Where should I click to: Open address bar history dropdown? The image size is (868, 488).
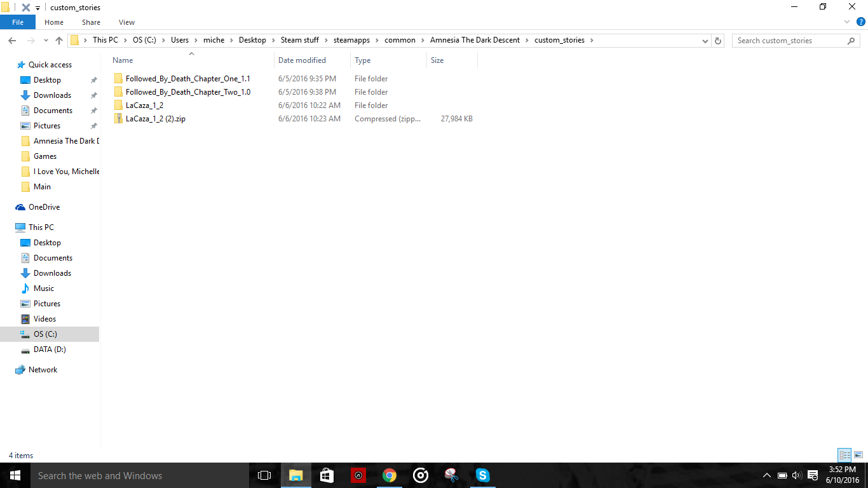coord(705,41)
